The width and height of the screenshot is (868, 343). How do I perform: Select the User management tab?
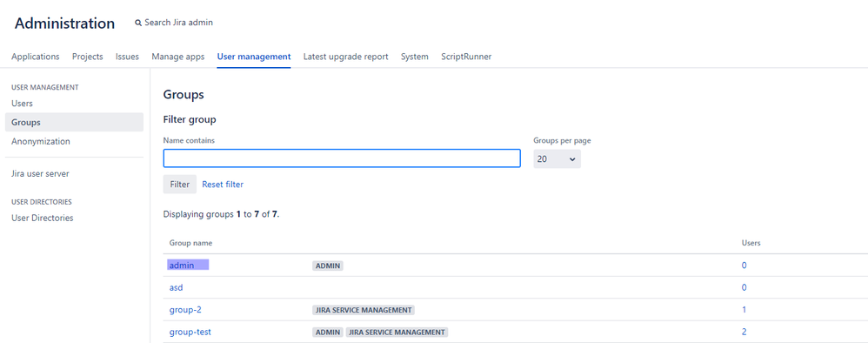[254, 57]
